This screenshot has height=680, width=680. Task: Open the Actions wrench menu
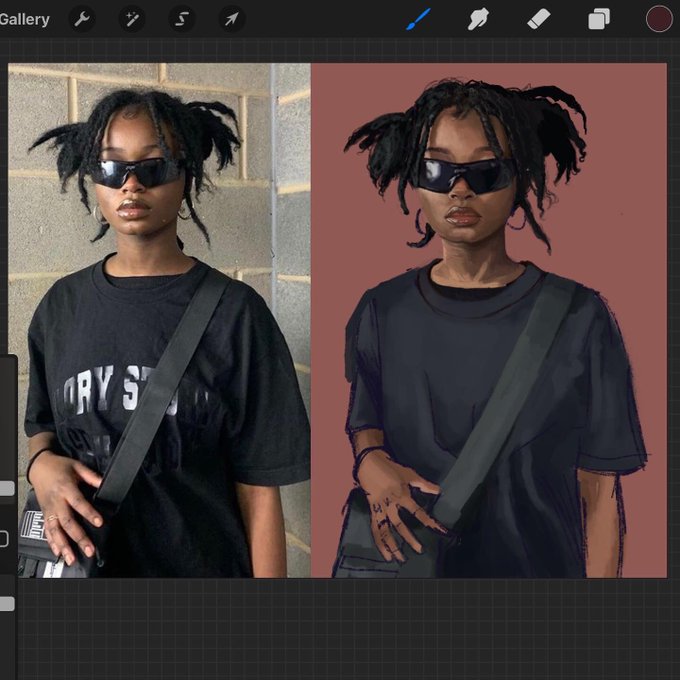[82, 19]
